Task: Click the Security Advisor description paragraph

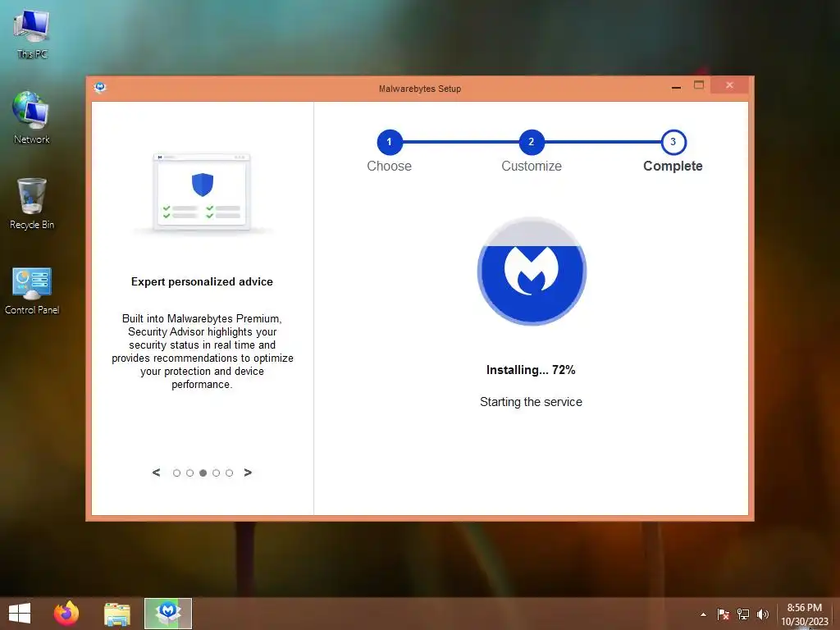Action: click(x=202, y=351)
